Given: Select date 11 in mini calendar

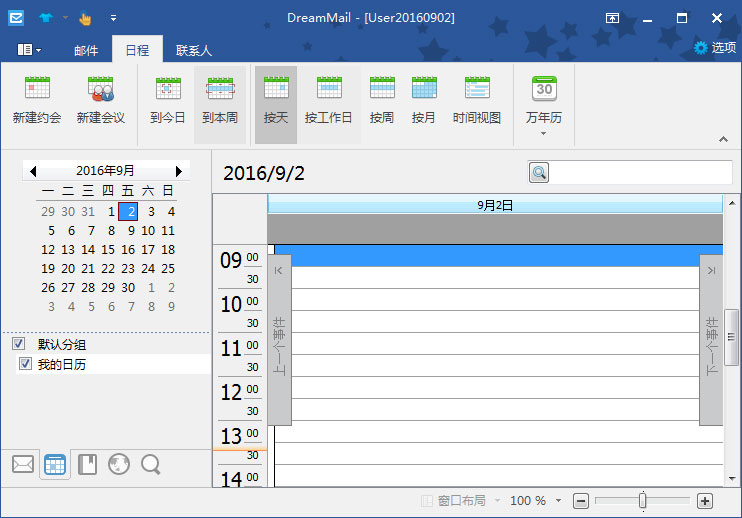Looking at the screenshot, I should (168, 230).
